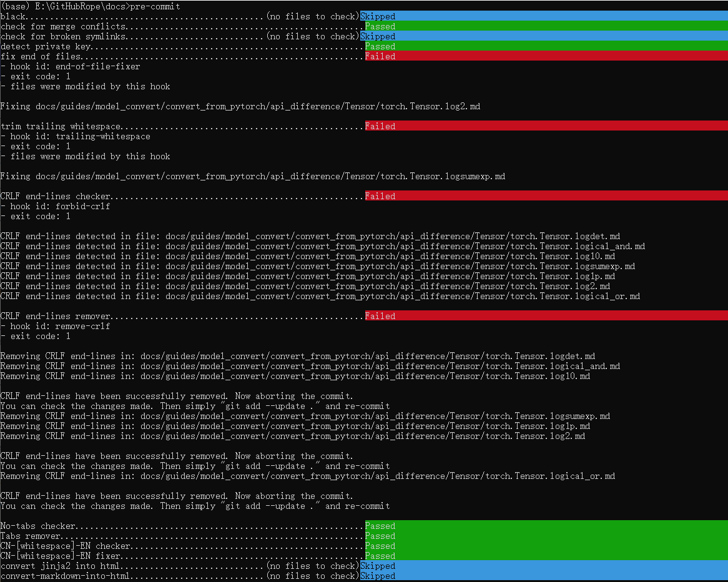
Task: Click CRLF detected line for torch.Tensor.logical_and.md
Action: coord(323,246)
